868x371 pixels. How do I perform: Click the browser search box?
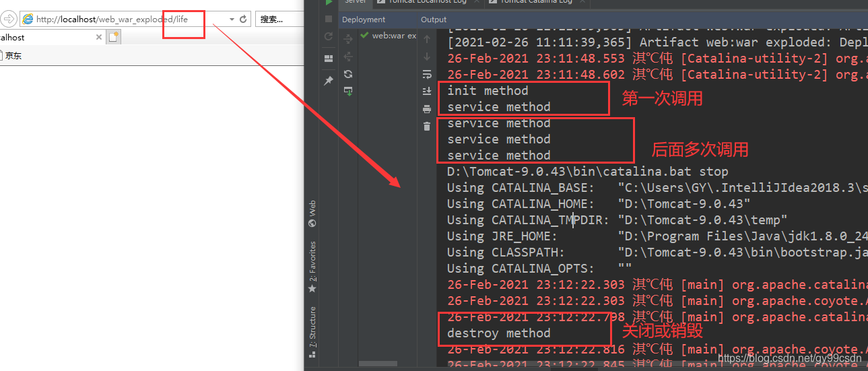279,20
